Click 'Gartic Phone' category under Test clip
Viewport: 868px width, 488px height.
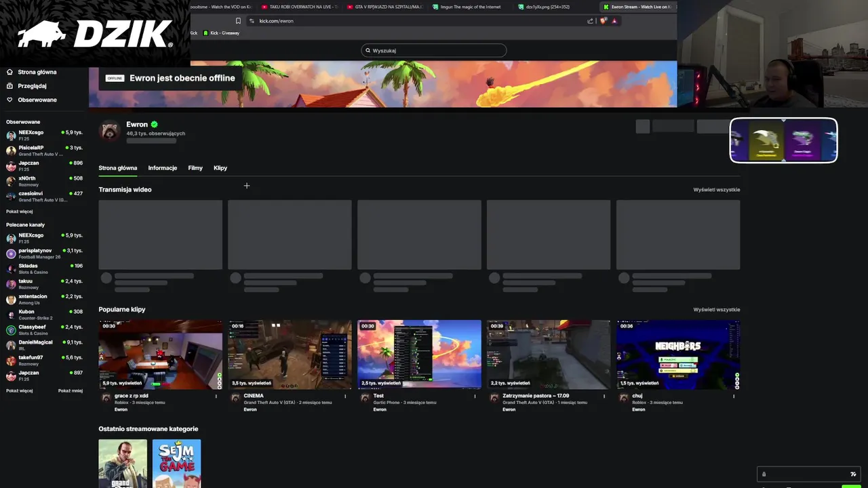click(386, 403)
